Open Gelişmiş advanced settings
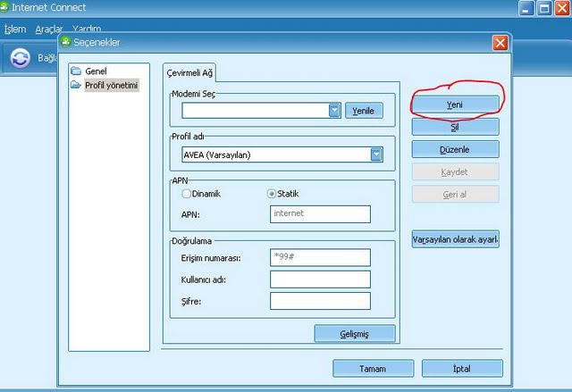 (354, 333)
